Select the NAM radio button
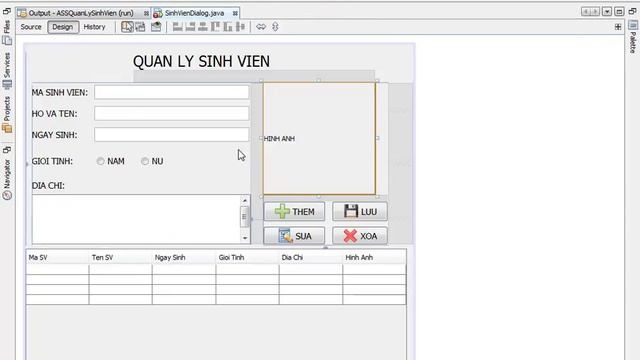The height and width of the screenshot is (360, 640). click(111, 161)
